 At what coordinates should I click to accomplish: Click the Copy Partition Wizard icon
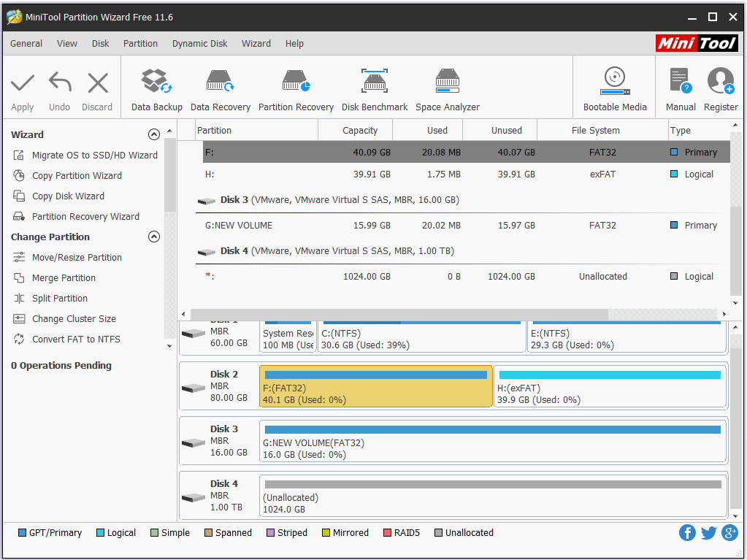point(19,176)
